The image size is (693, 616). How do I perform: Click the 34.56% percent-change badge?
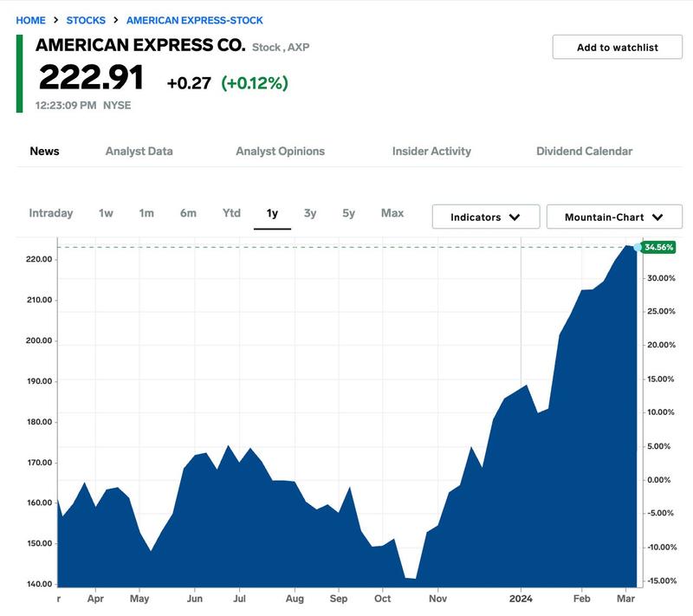[658, 247]
